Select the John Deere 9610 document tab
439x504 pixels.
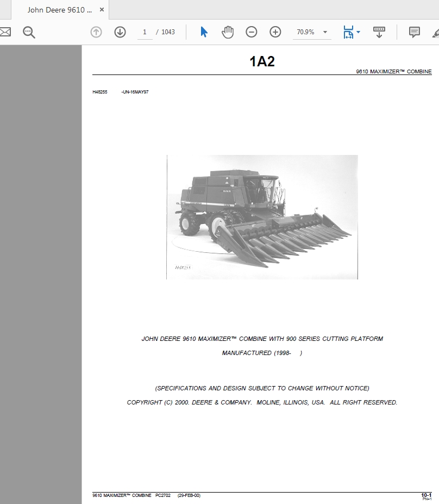tap(59, 10)
